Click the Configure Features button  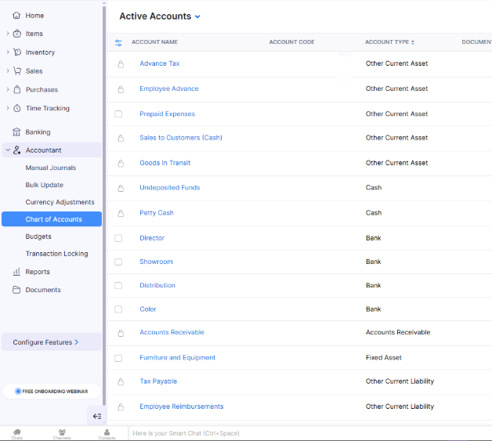pos(46,342)
